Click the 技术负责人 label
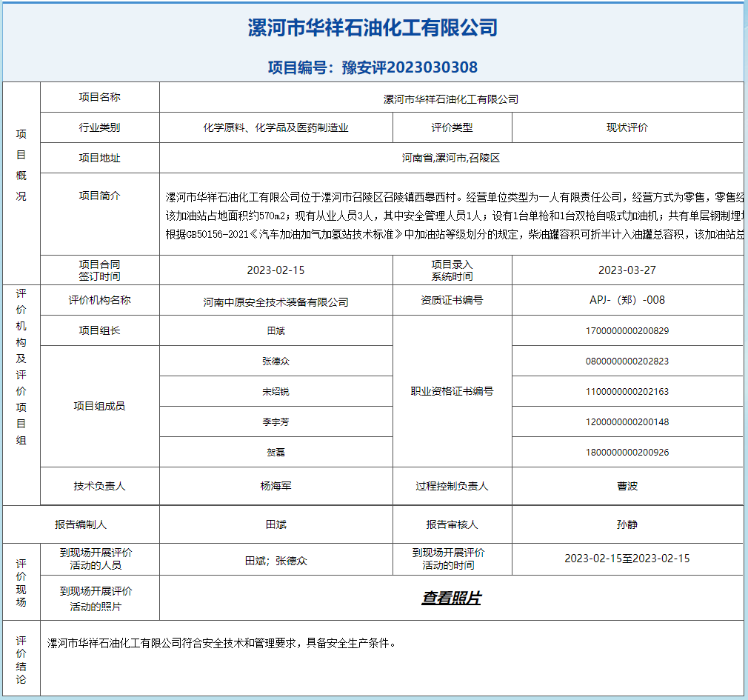This screenshot has height=700, width=748. pos(100,486)
